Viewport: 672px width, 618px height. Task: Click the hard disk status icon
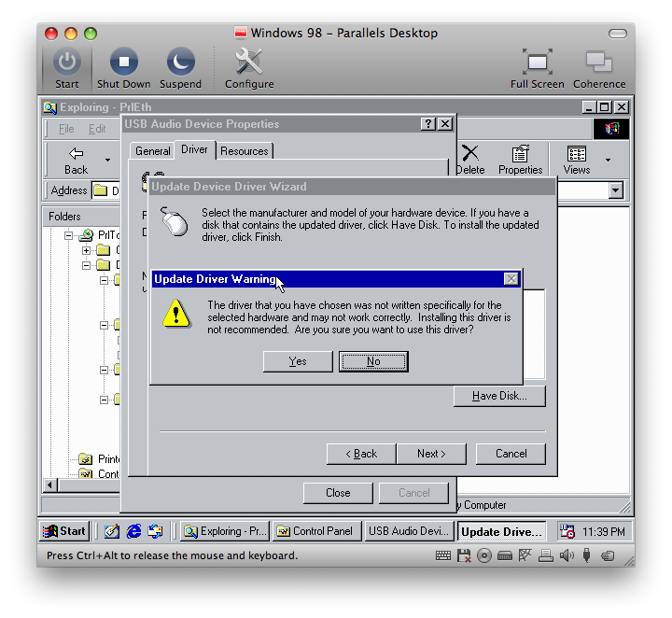coord(504,555)
